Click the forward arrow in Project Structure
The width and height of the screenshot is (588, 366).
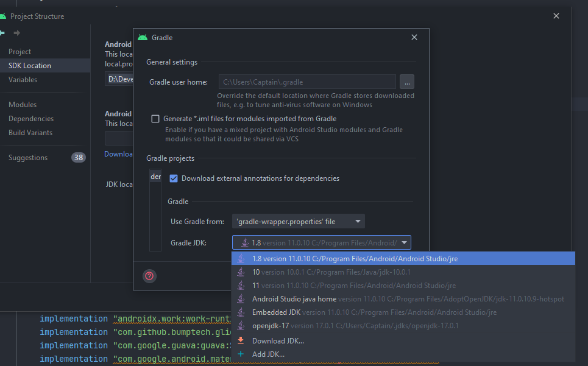click(x=17, y=33)
